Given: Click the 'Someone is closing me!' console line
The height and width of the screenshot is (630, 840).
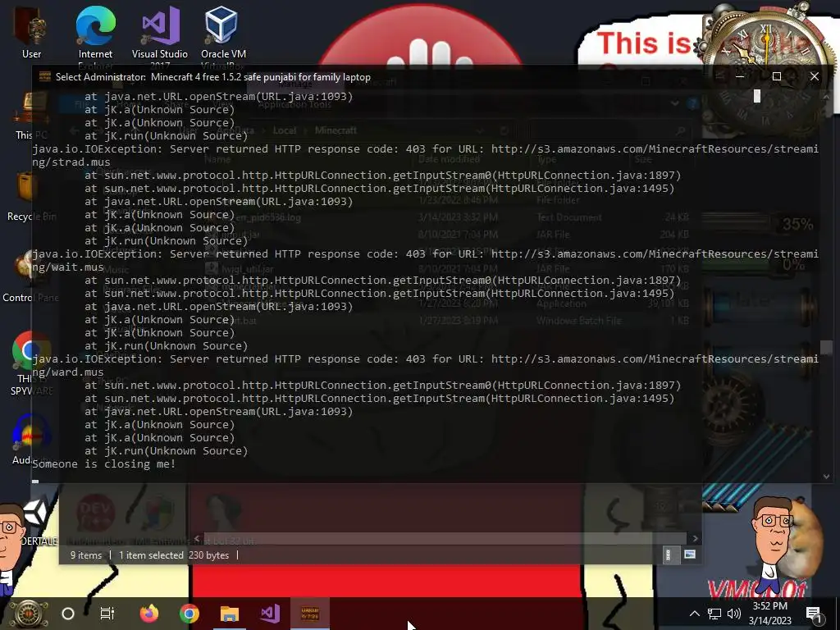Looking at the screenshot, I should [104, 464].
